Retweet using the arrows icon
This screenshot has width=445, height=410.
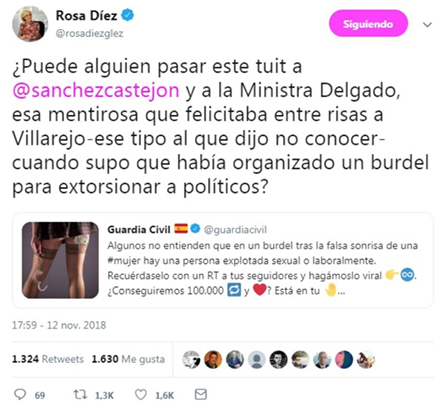[x=80, y=395]
